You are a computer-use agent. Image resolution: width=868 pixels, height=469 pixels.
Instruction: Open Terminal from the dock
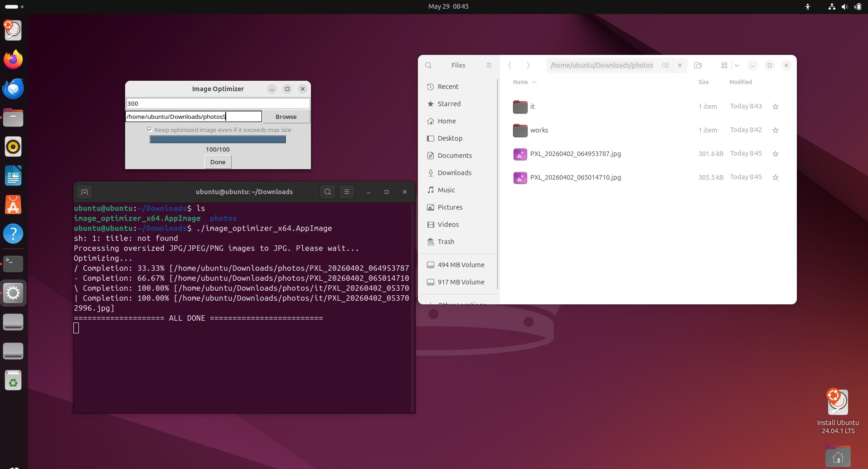[x=13, y=264]
